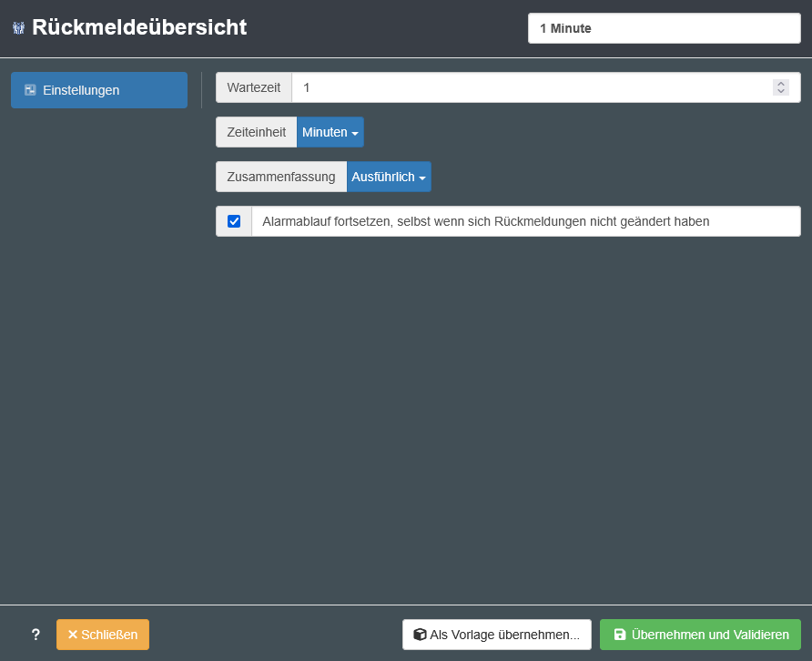The height and width of the screenshot is (661, 812).
Task: Open the Minuten time unit dropdown
Action: 330,132
